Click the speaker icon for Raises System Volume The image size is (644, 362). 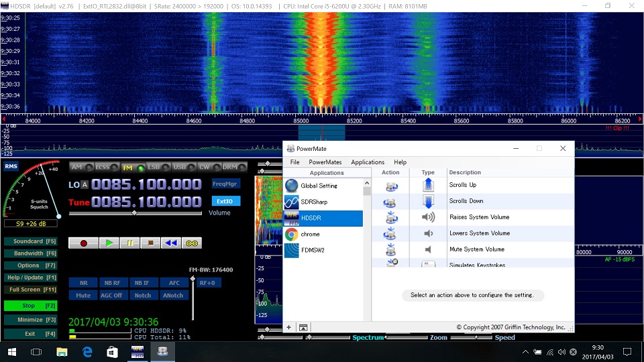428,217
